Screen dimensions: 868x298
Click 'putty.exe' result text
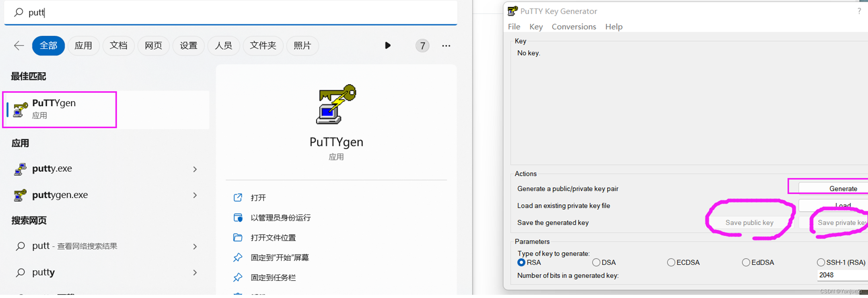coord(52,169)
